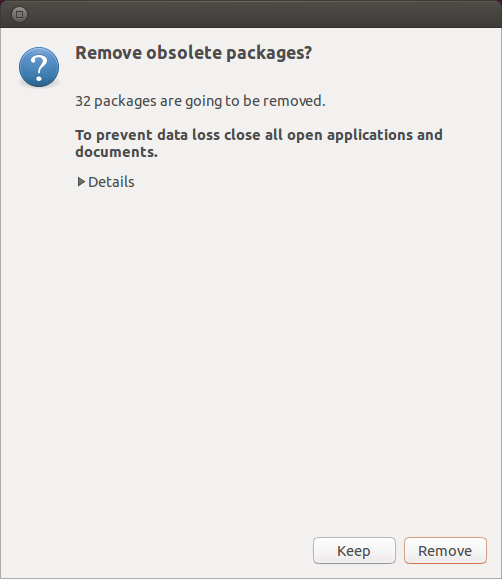Image resolution: width=502 pixels, height=579 pixels.
Task: Click the round window button in title bar
Action: 19,14
